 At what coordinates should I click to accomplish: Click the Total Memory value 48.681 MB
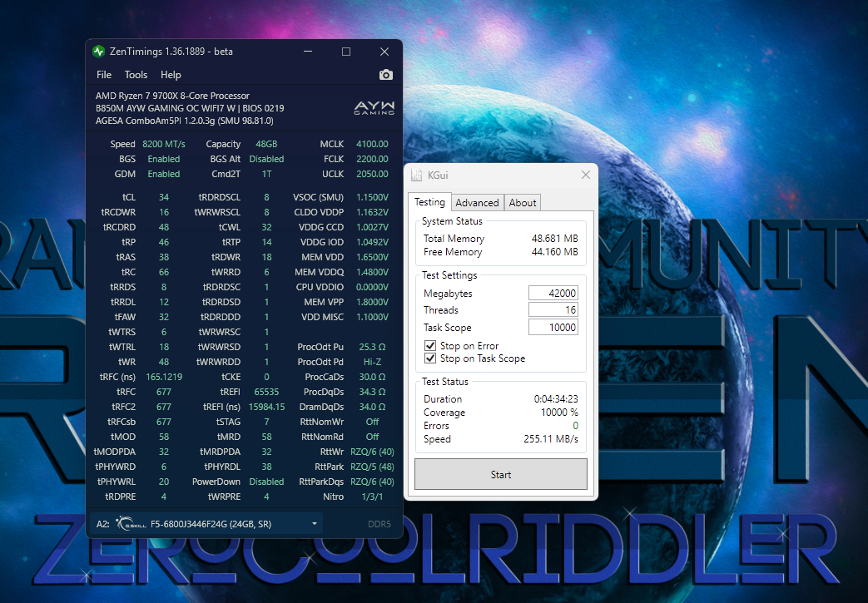click(x=555, y=239)
